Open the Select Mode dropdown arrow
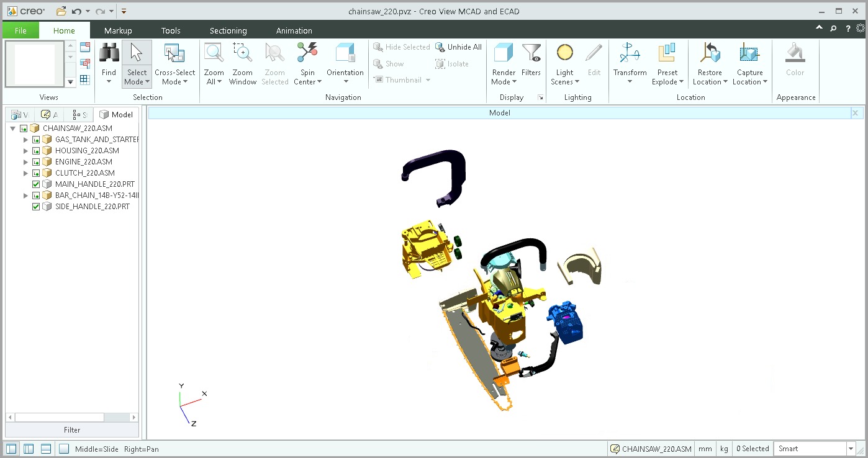 (x=148, y=82)
